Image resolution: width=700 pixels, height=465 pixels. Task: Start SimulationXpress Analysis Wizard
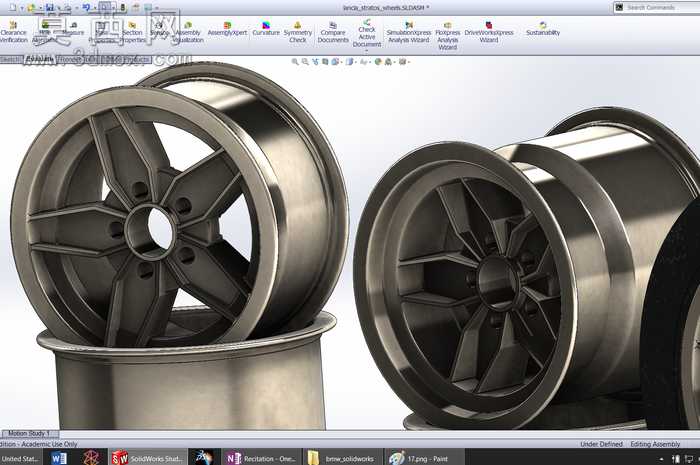tap(408, 32)
